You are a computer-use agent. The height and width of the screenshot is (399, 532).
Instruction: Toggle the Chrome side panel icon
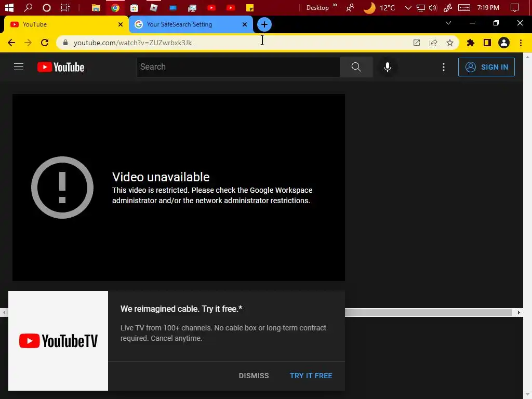tap(487, 43)
